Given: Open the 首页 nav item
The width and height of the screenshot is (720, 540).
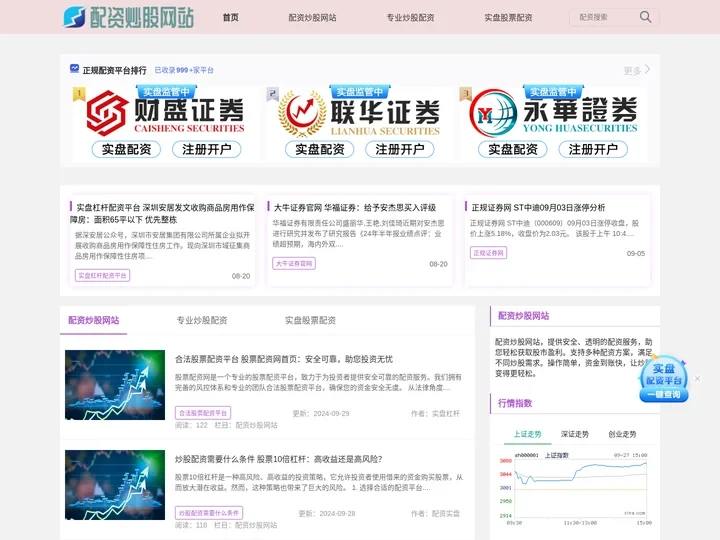Looking at the screenshot, I should point(231,17).
